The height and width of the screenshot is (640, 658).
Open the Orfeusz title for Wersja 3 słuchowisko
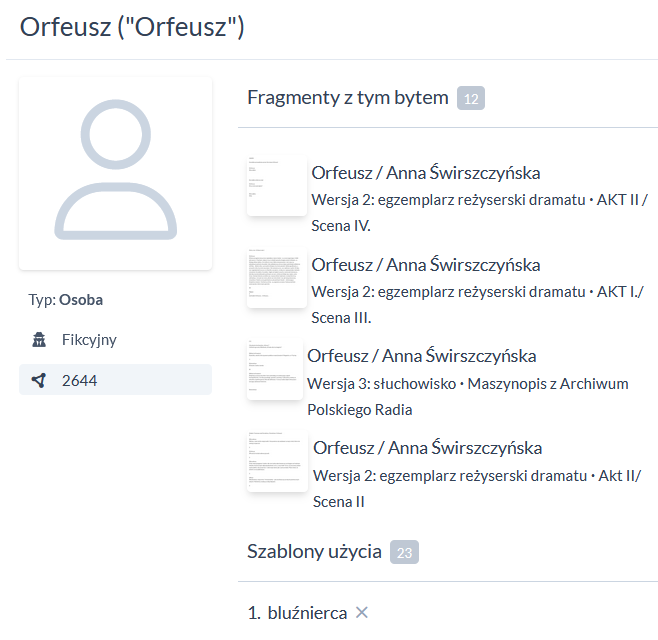(421, 356)
